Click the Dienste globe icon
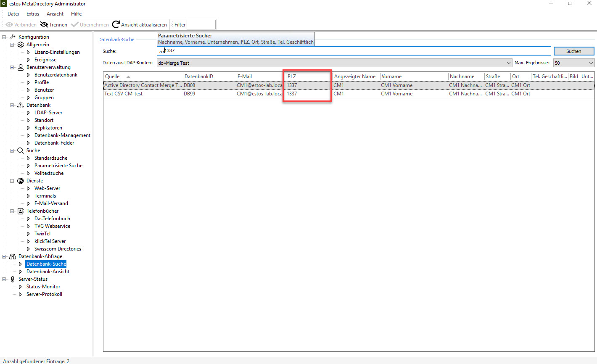The image size is (597, 364). pos(21,181)
